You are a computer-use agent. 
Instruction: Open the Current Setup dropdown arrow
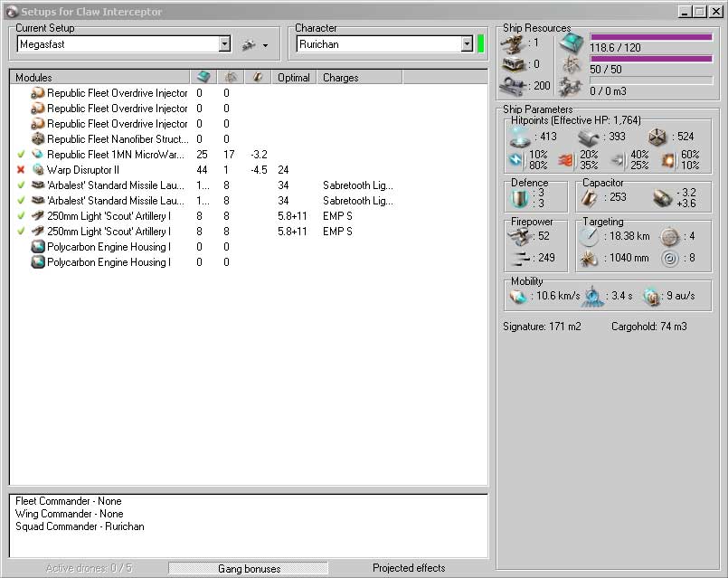[x=224, y=44]
